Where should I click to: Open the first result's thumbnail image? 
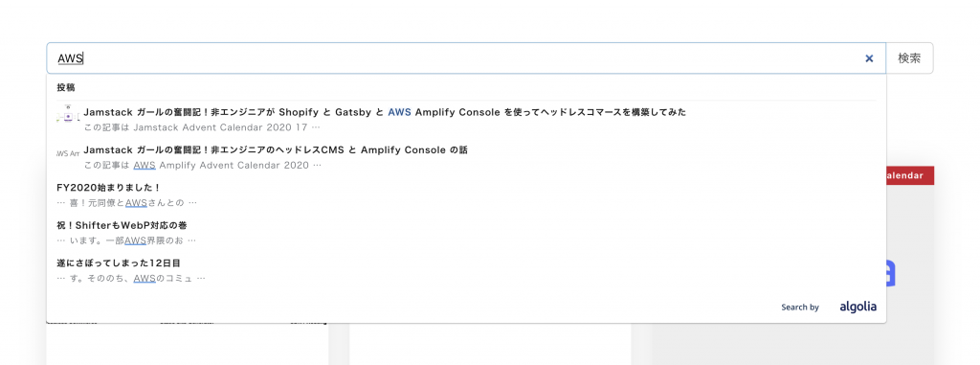click(x=68, y=115)
